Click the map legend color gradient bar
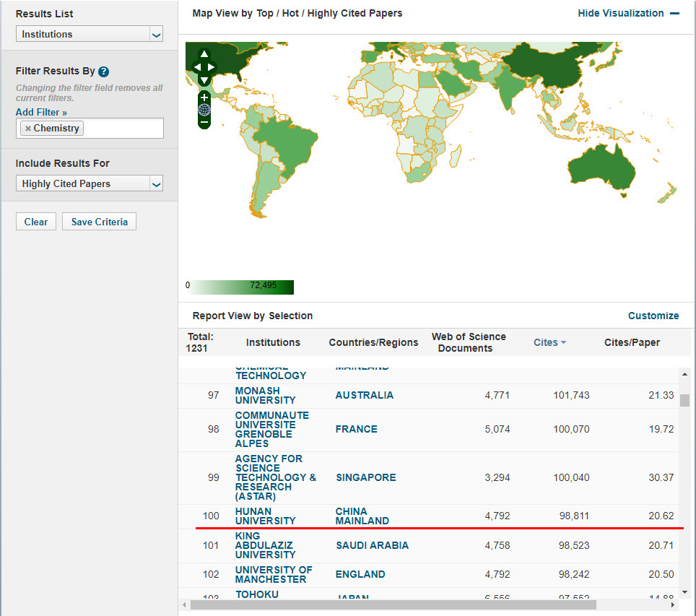696x616 pixels. coord(241,286)
